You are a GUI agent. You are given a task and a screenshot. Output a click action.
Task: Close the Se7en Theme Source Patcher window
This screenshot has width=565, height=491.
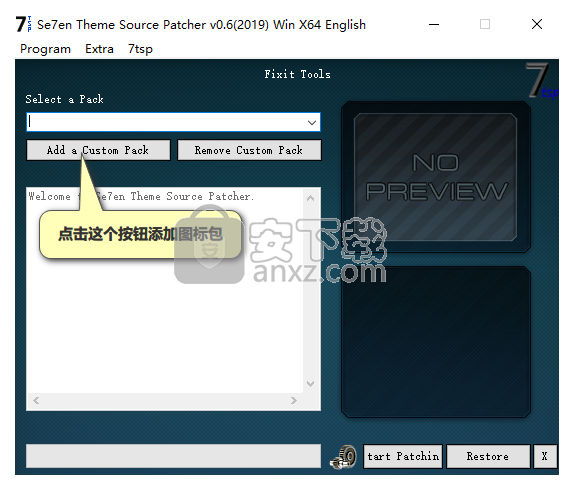[537, 24]
